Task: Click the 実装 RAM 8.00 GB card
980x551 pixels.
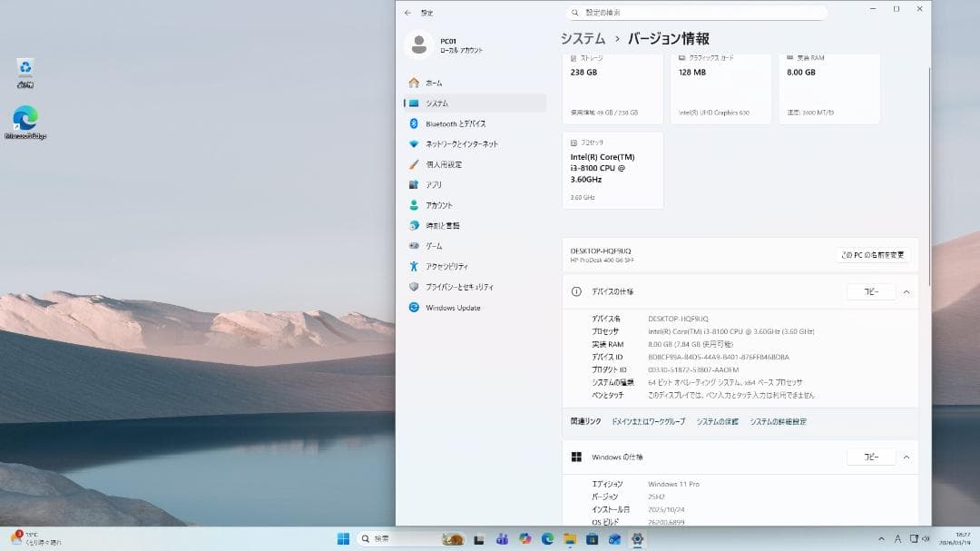Action: [x=828, y=89]
